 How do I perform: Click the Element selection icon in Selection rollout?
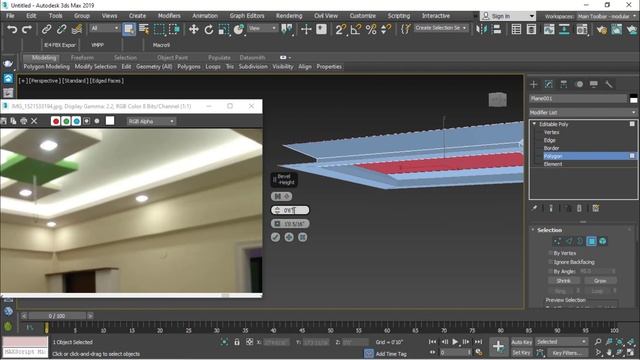[602, 241]
